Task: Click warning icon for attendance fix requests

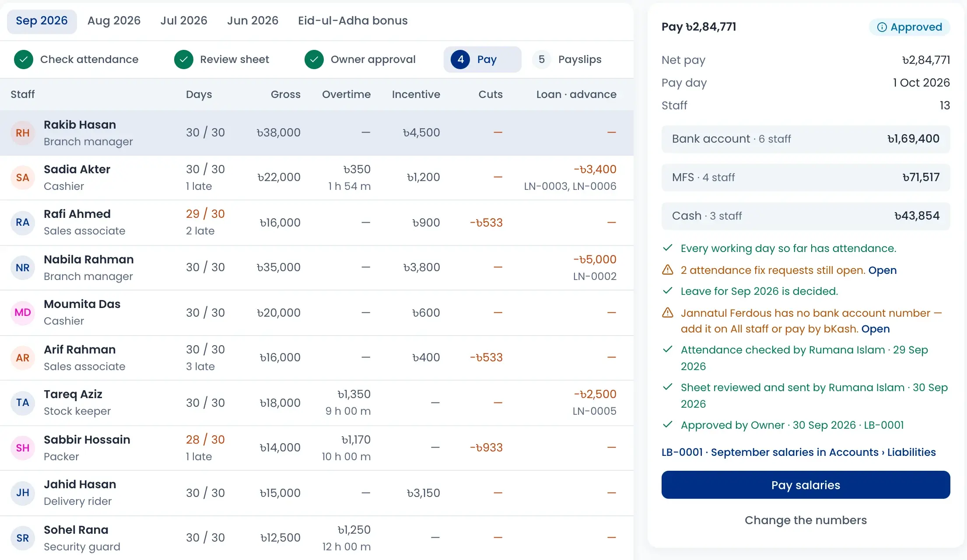Action: click(x=668, y=270)
